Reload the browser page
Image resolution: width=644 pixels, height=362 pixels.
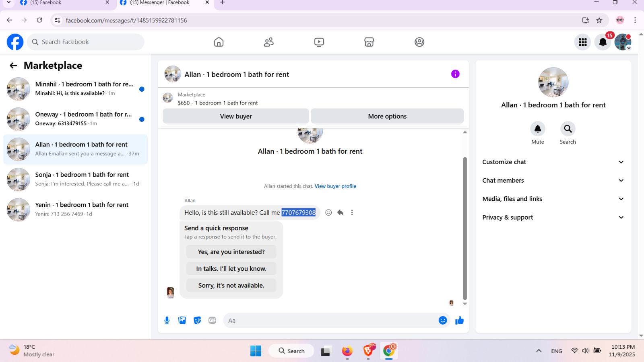(x=39, y=20)
